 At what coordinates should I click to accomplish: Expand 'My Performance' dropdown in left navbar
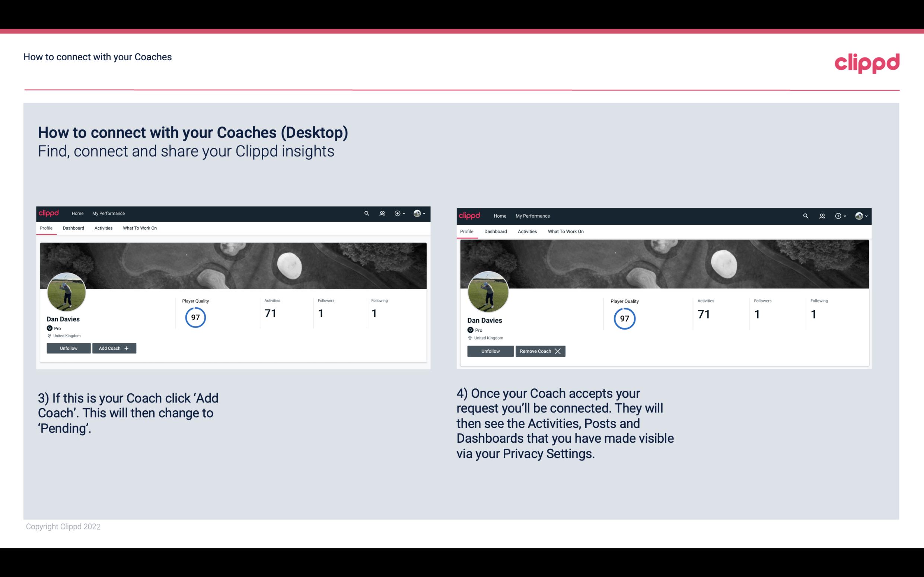(x=108, y=214)
